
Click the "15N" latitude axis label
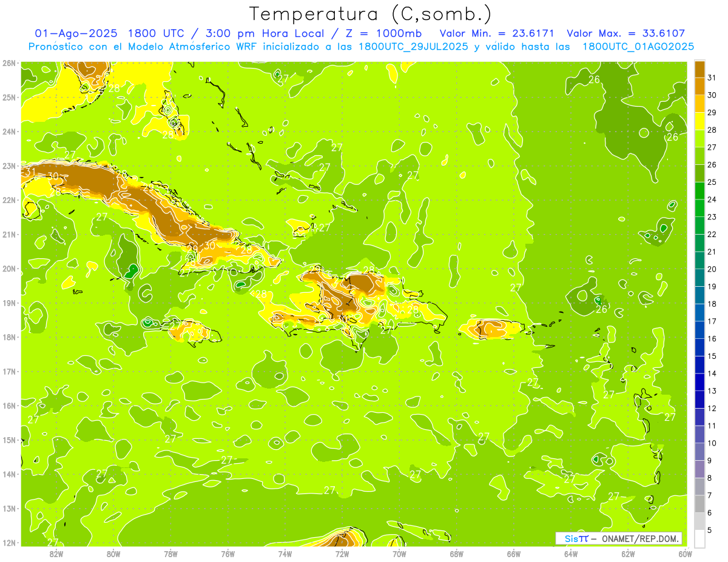point(8,440)
